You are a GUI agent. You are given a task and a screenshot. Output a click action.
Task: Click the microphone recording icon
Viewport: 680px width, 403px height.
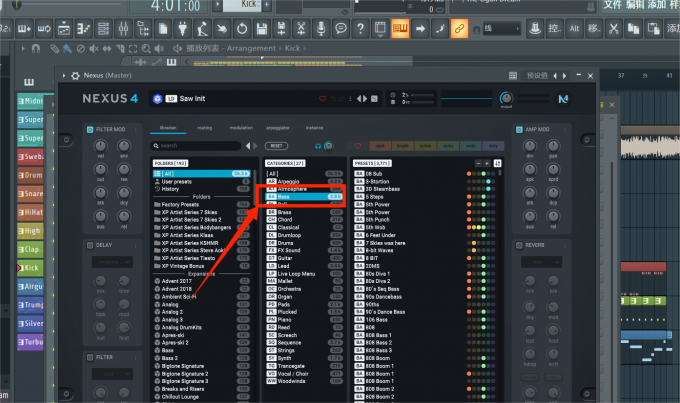pos(321,29)
